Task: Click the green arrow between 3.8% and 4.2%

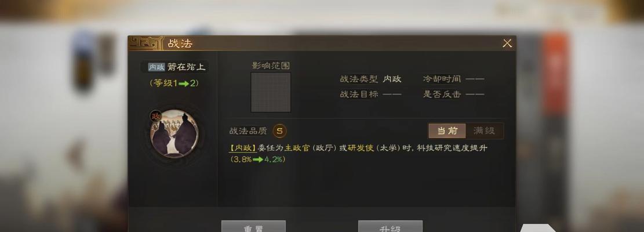Action: pyautogui.click(x=257, y=159)
